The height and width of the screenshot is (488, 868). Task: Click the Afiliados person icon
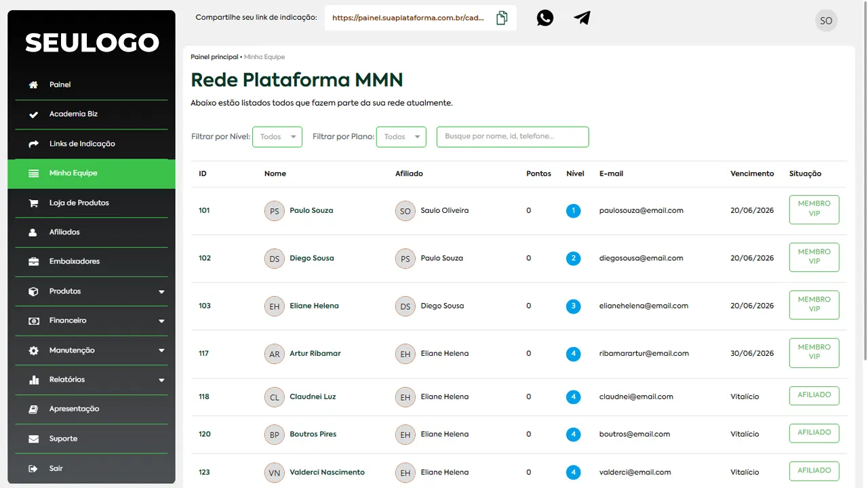[33, 232]
